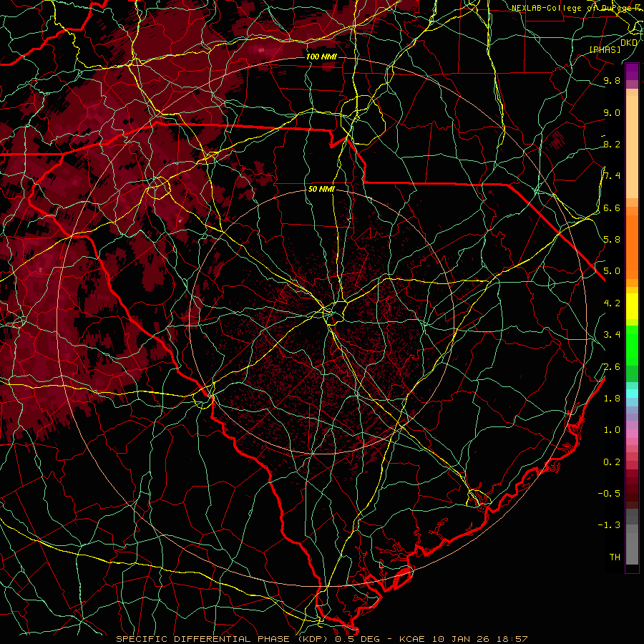Viewport: 644px width, 644px height.
Task: Click the purple top of the color bar
Action: [x=632, y=72]
